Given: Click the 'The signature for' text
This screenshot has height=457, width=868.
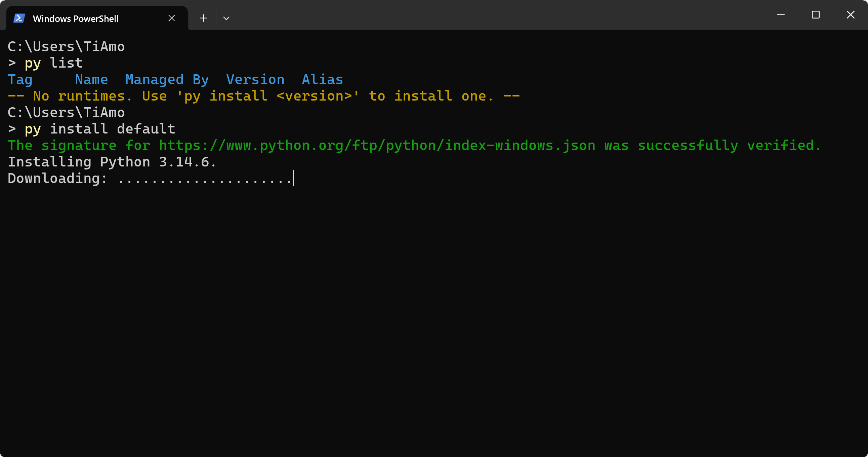Looking at the screenshot, I should tap(79, 146).
